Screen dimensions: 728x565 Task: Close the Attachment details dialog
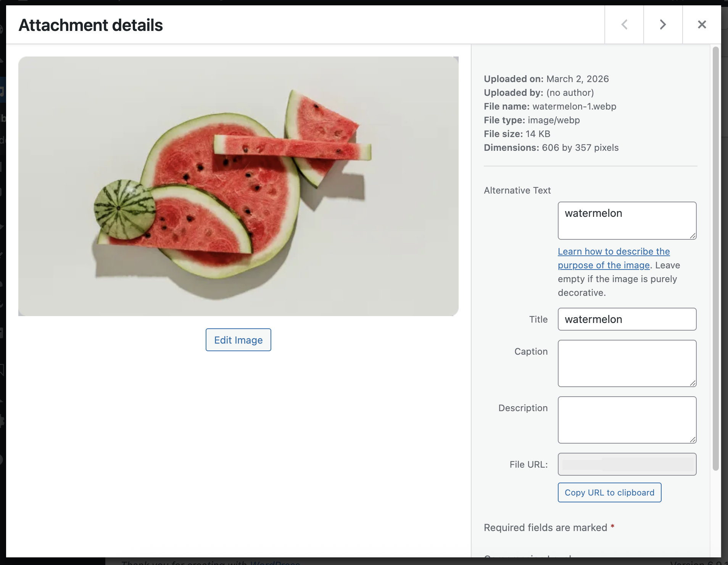[702, 24]
